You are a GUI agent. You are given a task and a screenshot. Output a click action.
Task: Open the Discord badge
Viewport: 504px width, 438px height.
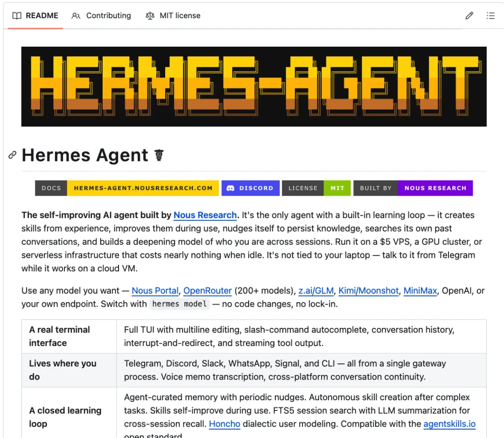click(x=251, y=188)
